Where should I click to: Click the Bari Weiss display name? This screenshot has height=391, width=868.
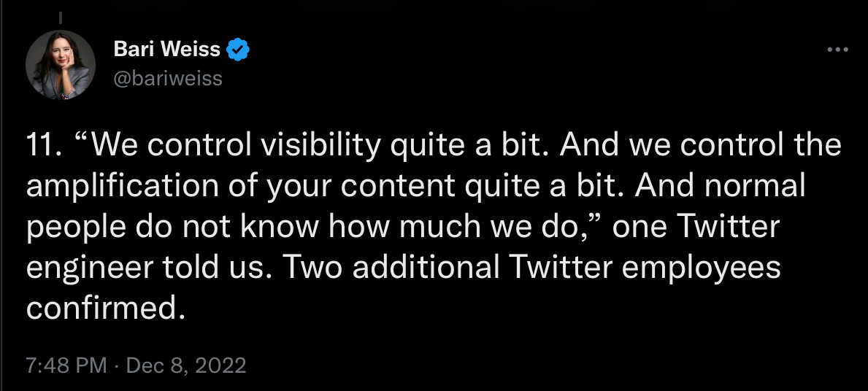(x=167, y=50)
